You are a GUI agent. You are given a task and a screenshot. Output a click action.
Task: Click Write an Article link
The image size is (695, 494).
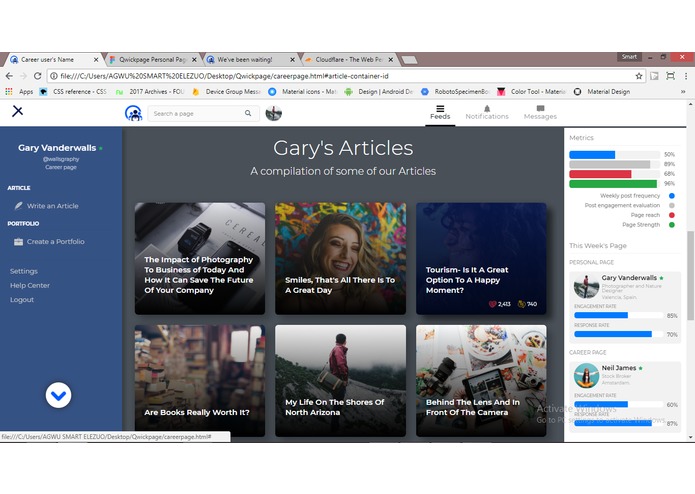[x=53, y=206]
